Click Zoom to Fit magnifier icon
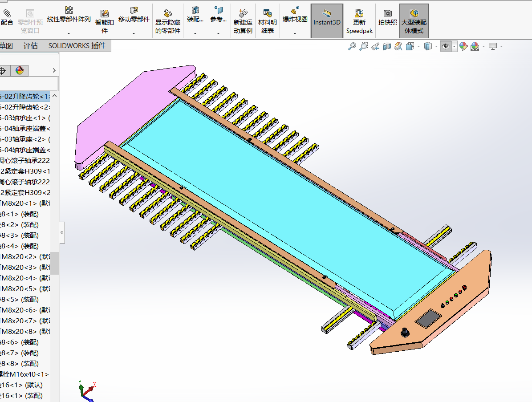 [x=352, y=46]
